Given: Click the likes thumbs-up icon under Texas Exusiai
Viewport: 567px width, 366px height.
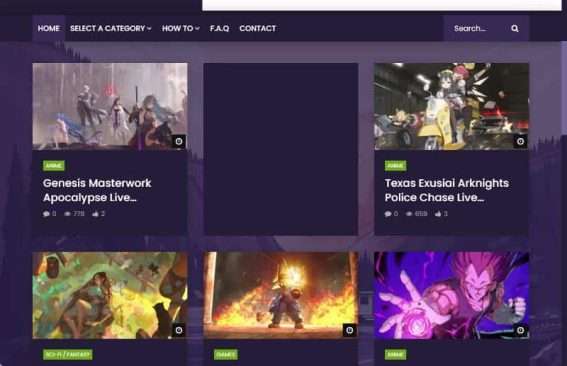Looking at the screenshot, I should coord(438,214).
